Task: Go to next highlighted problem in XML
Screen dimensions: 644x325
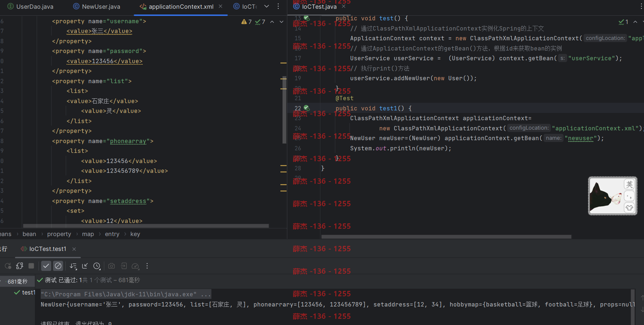Action: click(282, 22)
